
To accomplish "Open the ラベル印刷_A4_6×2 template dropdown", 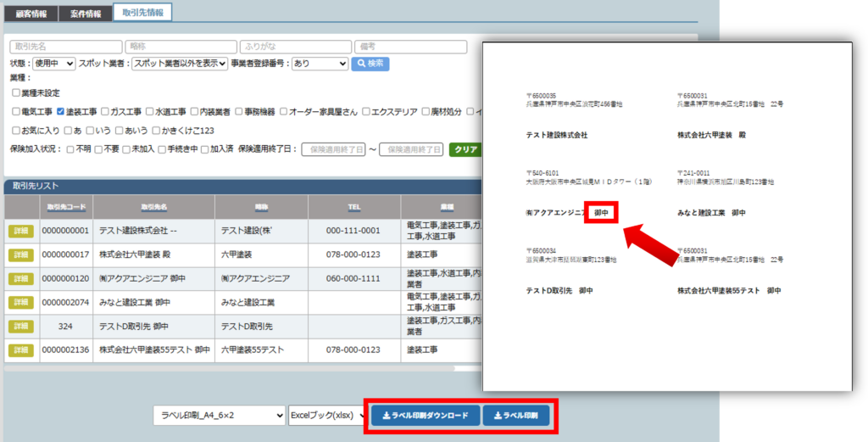I will click(219, 416).
